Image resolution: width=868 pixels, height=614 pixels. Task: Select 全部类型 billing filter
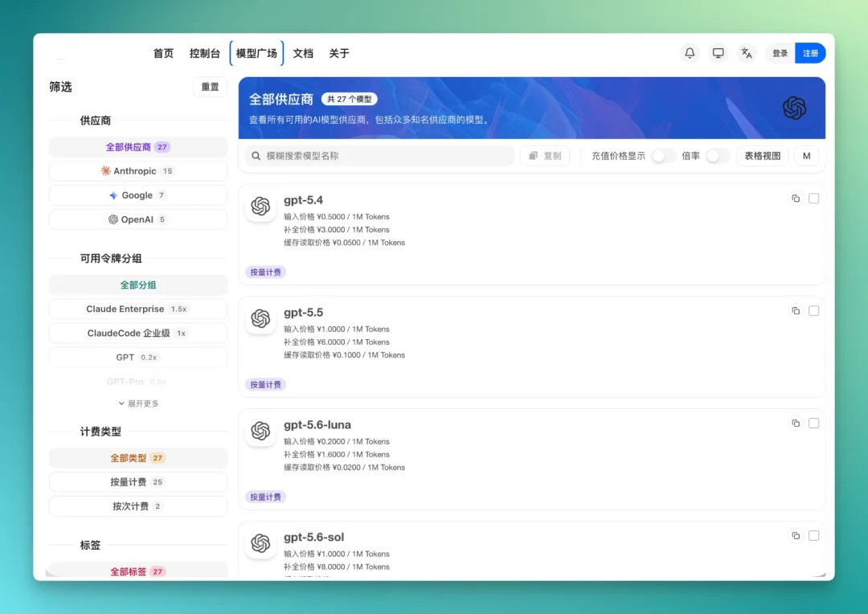[x=138, y=458]
